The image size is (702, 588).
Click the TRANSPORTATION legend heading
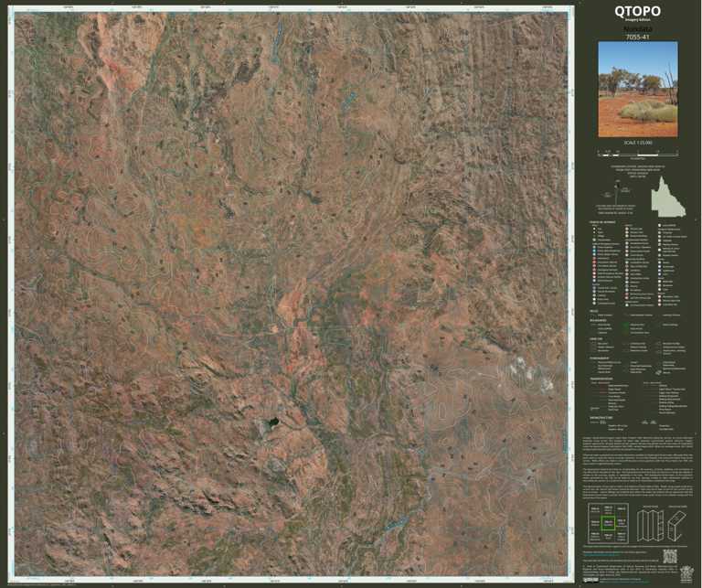pos(601,379)
